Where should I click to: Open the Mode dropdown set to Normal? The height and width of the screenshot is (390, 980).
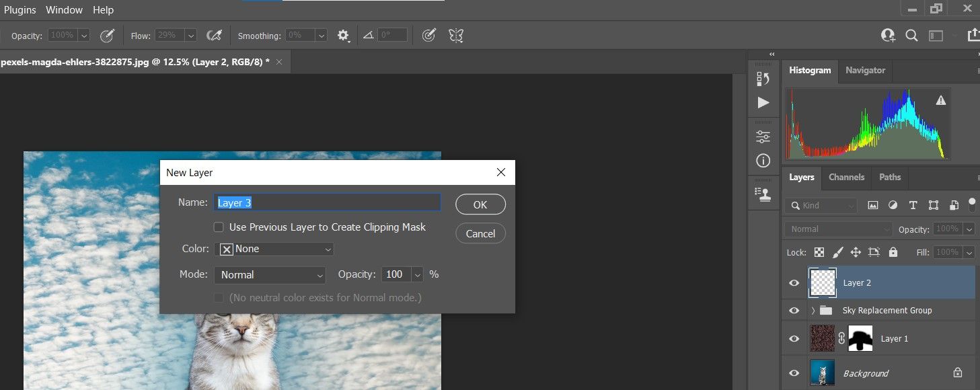click(270, 275)
